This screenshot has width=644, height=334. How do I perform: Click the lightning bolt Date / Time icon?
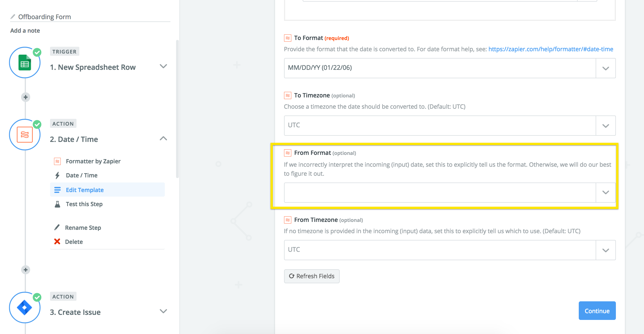click(x=57, y=175)
